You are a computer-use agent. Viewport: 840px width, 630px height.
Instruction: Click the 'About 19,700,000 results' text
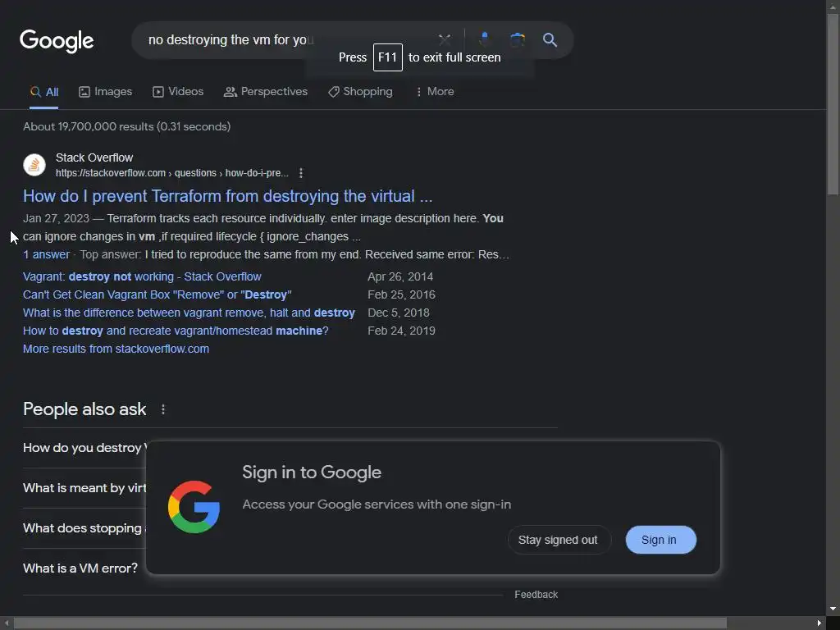127,126
